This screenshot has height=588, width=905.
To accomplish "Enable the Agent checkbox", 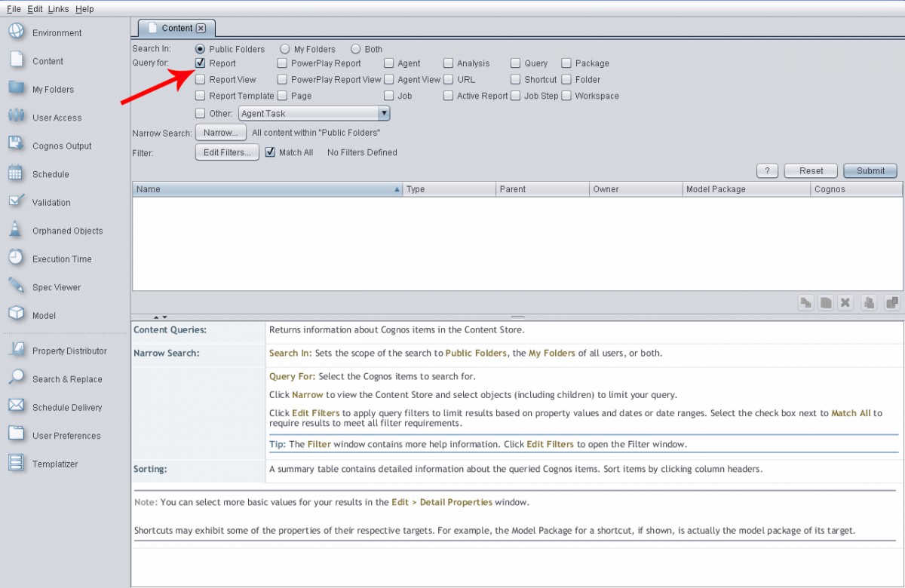I will (388, 63).
